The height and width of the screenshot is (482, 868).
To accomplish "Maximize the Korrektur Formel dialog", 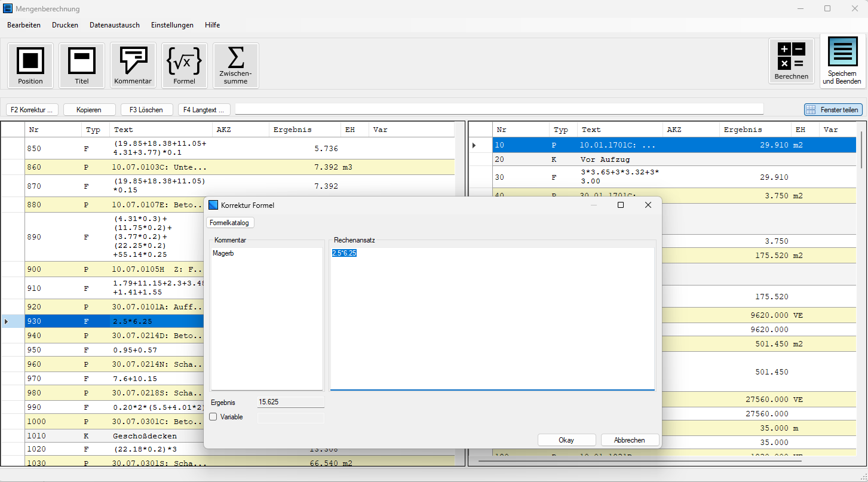I will (x=620, y=205).
